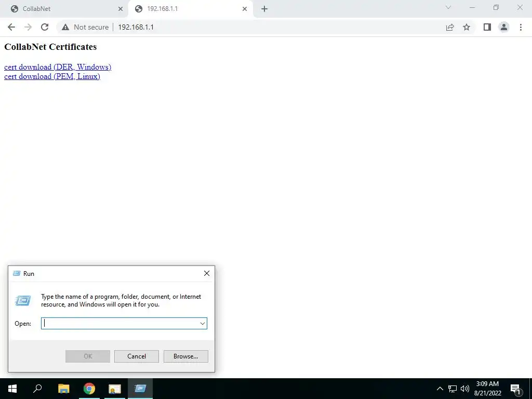Viewport: 532px width, 399px height.
Task: Open a new tab with the plus button
Action: (264, 9)
